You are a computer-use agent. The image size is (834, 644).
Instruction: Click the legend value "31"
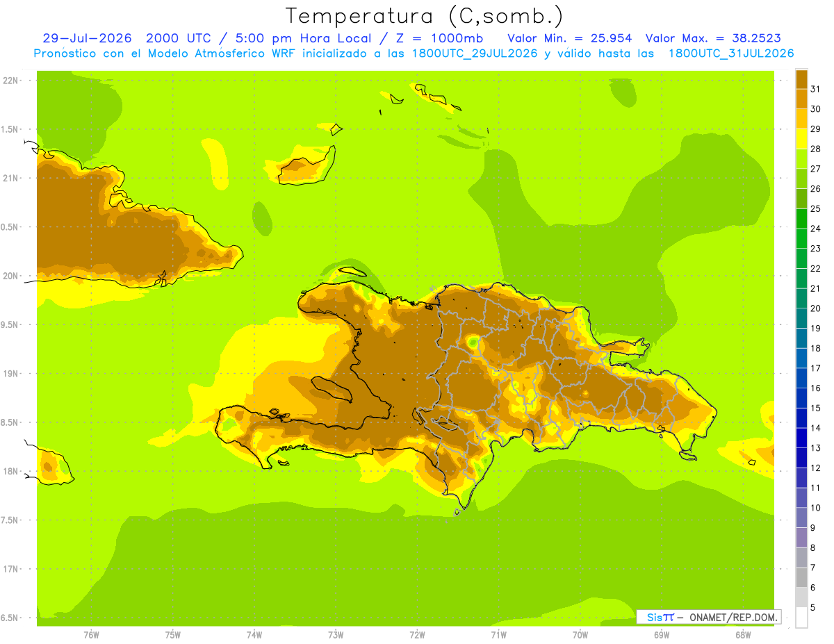(x=816, y=88)
